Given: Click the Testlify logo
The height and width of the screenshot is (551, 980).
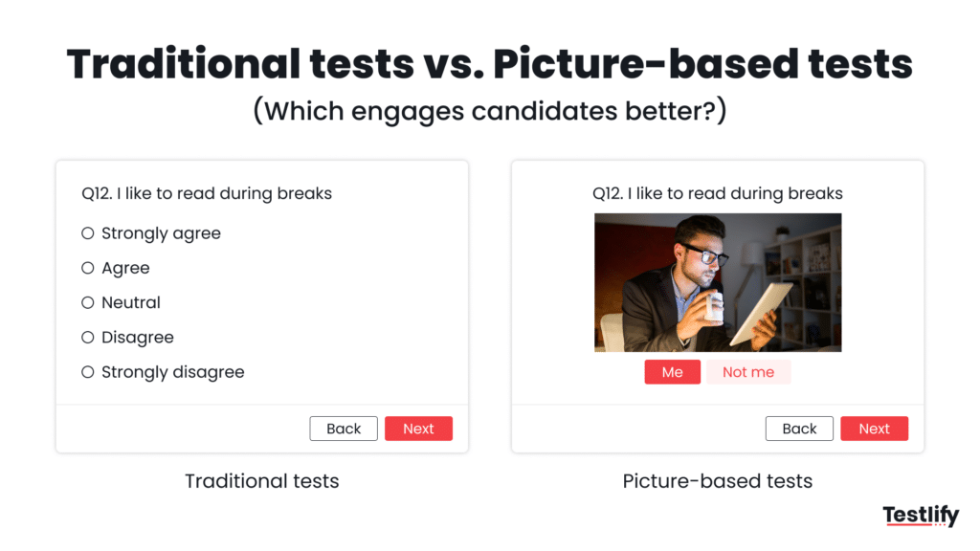Looking at the screenshot, I should tap(921, 515).
